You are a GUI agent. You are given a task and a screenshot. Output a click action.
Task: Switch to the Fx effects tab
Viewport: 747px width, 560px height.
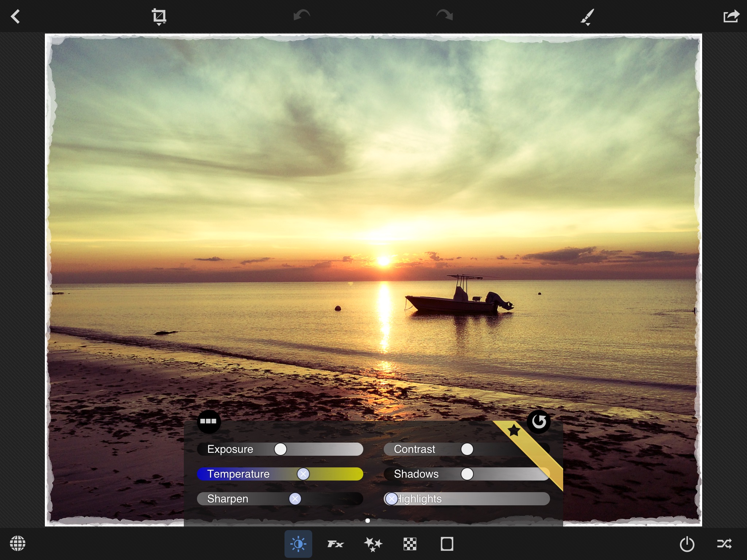tap(335, 544)
